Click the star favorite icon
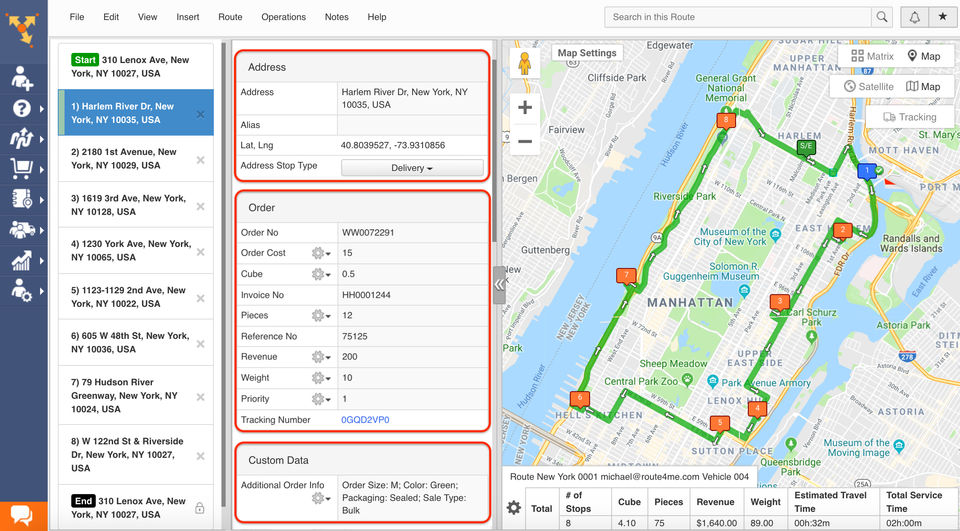 pos(943,17)
